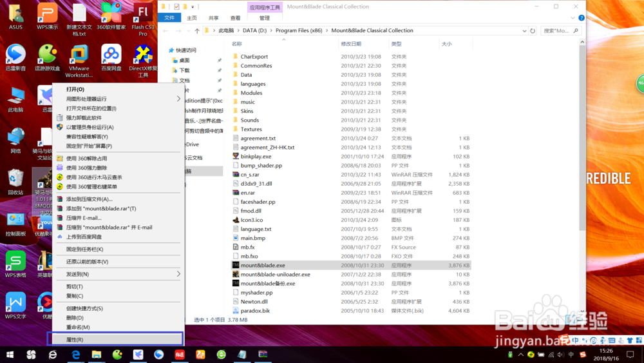Open 百度网盘 desktop icon
The image size is (644, 363).
tap(111, 58)
